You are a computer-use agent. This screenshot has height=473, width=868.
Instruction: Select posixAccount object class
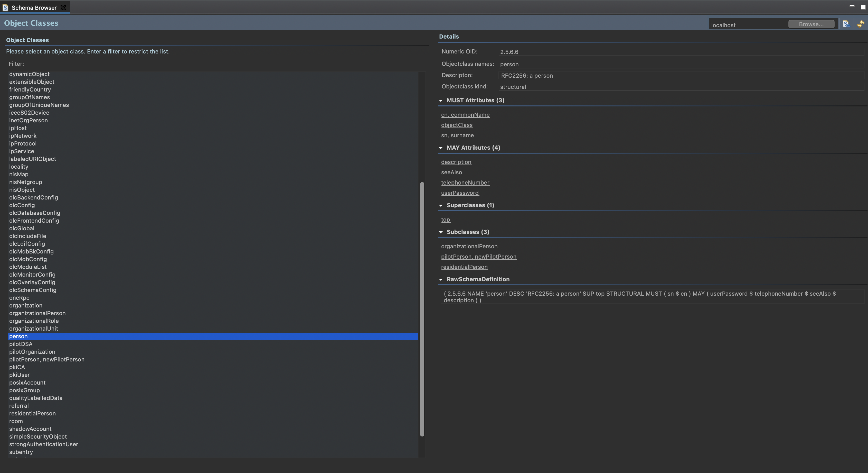[x=213, y=383]
